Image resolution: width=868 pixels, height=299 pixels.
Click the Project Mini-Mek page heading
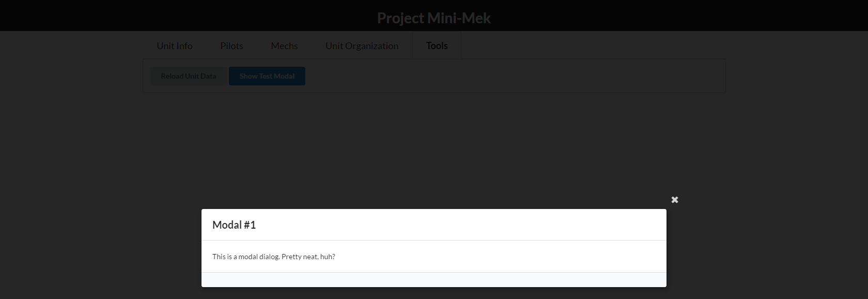pyautogui.click(x=434, y=18)
